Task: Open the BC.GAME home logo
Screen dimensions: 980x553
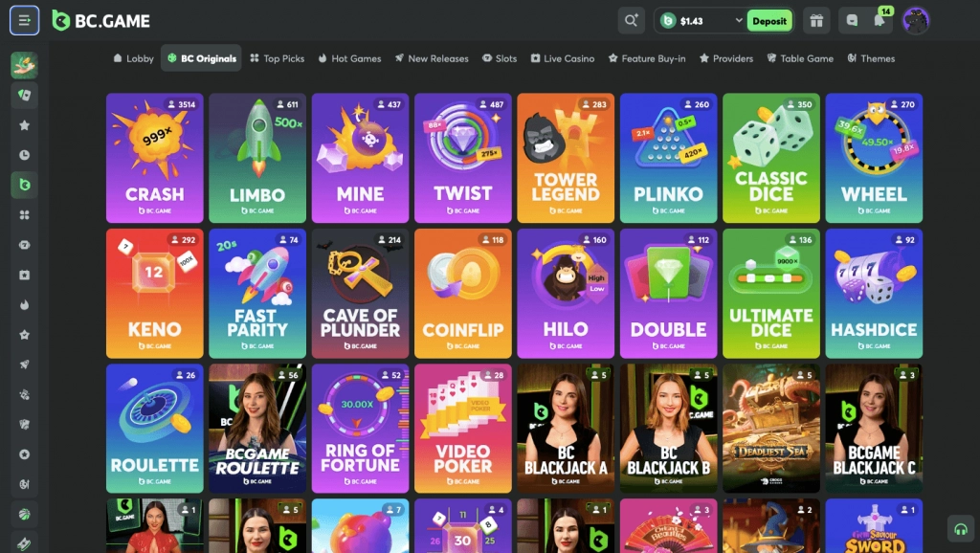Action: pos(100,21)
